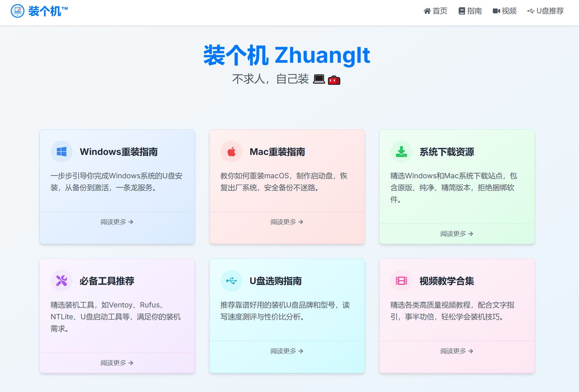This screenshot has height=392, width=579.
Task: Click 阅读更多 under 必备工具推荐
Action: click(117, 363)
